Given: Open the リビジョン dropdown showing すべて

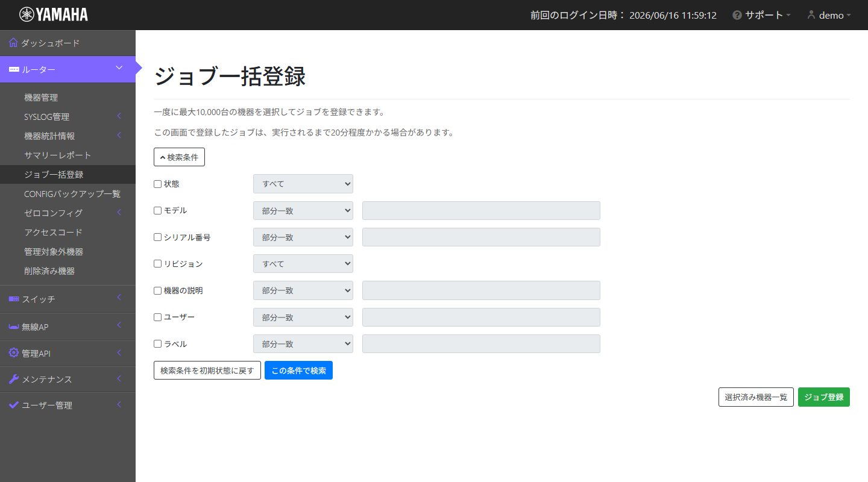Looking at the screenshot, I should pyautogui.click(x=303, y=263).
